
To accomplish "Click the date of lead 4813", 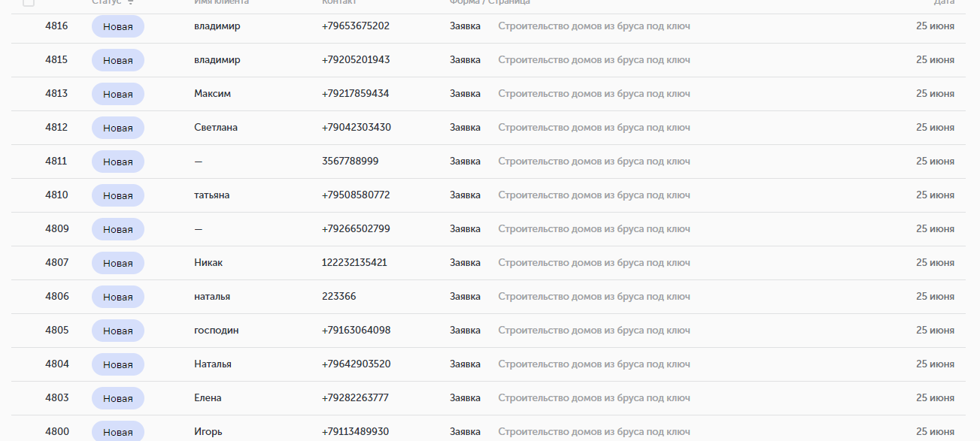I will (x=935, y=94).
